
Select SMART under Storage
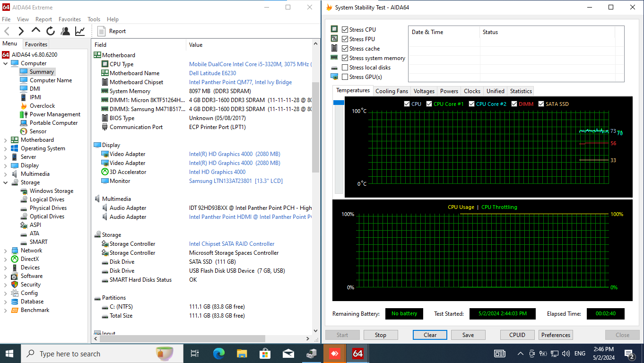tap(38, 242)
